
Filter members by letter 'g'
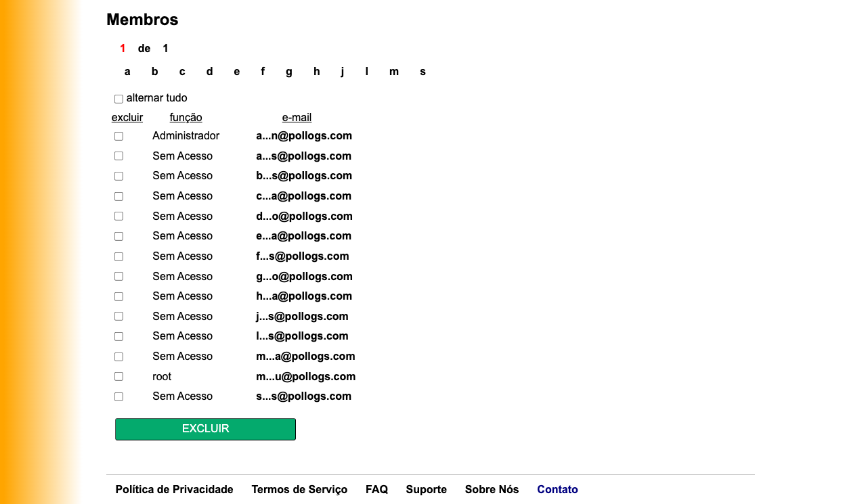coord(288,72)
